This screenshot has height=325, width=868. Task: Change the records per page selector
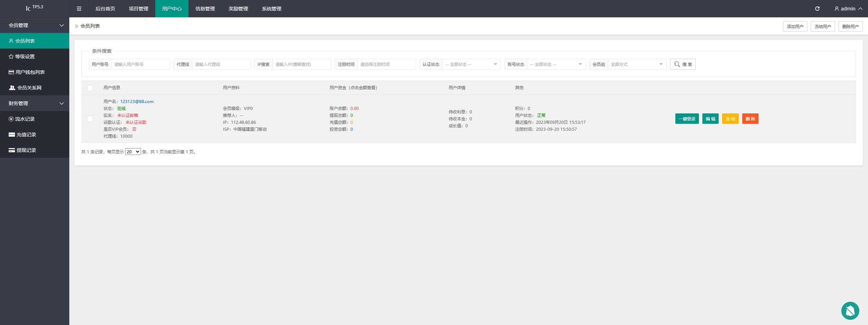tap(133, 152)
